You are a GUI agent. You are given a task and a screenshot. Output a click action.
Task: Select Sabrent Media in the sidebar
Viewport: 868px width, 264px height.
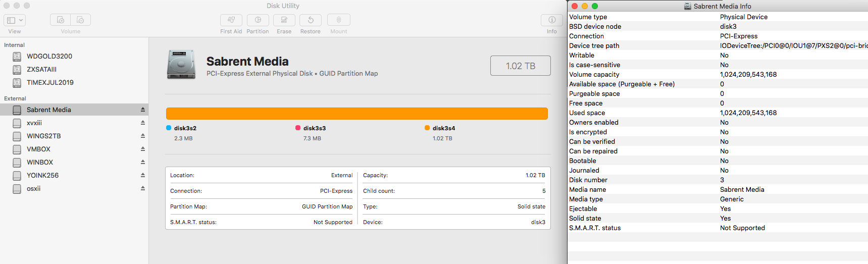pyautogui.click(x=74, y=110)
